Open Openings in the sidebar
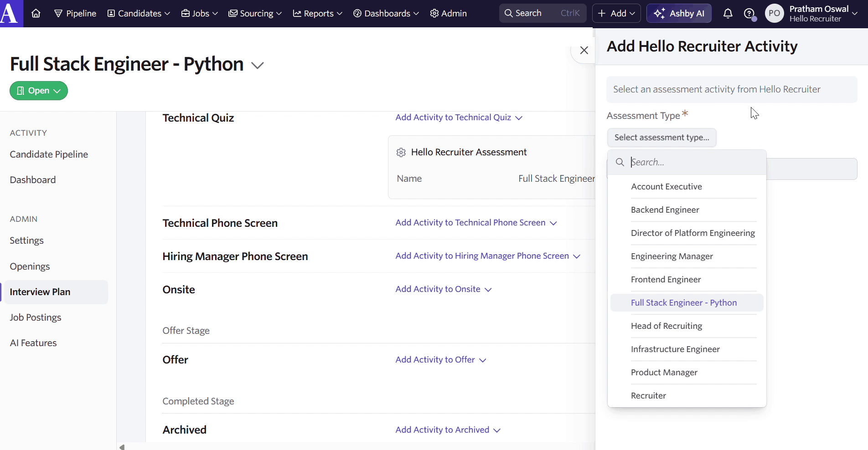Viewport: 868px width, 450px height. pos(30,266)
